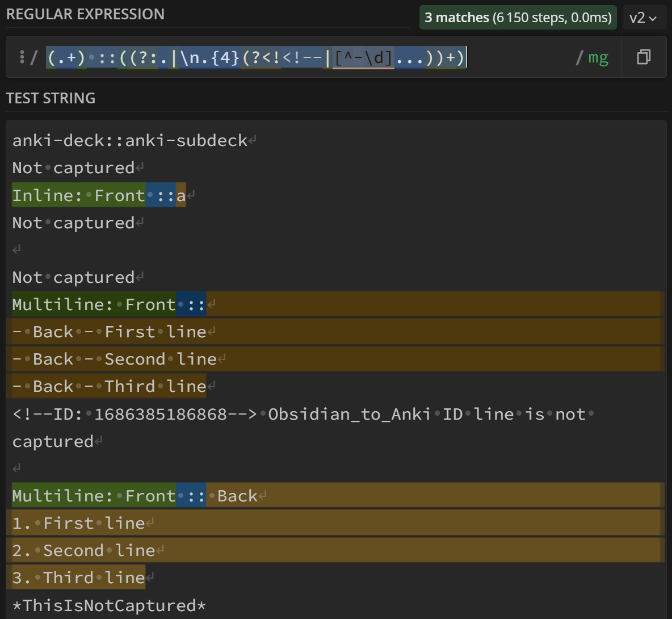Click the Back - Third line text

click(x=119, y=386)
